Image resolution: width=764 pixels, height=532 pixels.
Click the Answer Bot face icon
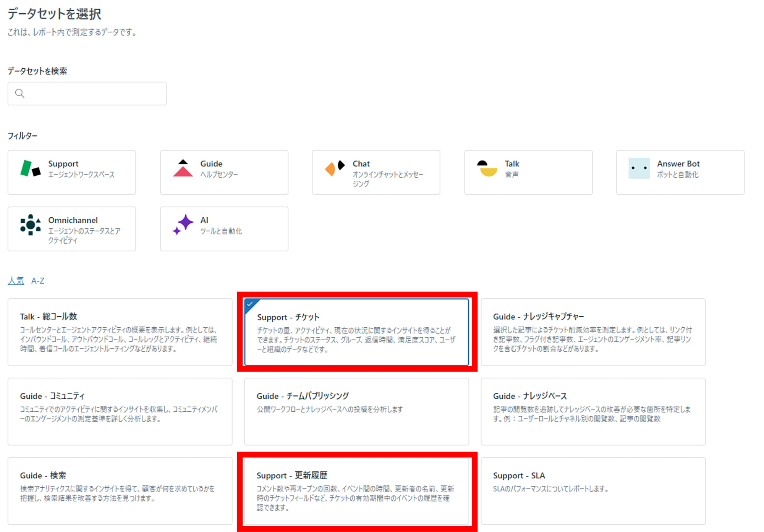(639, 168)
